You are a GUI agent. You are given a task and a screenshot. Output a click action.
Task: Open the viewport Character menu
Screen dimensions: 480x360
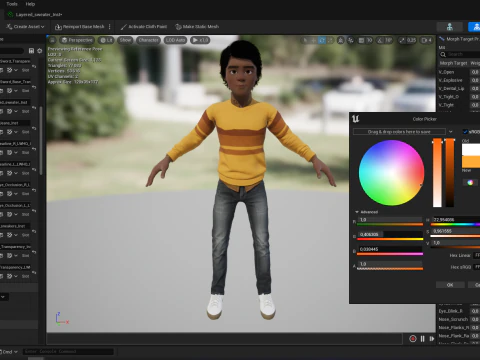(148, 40)
